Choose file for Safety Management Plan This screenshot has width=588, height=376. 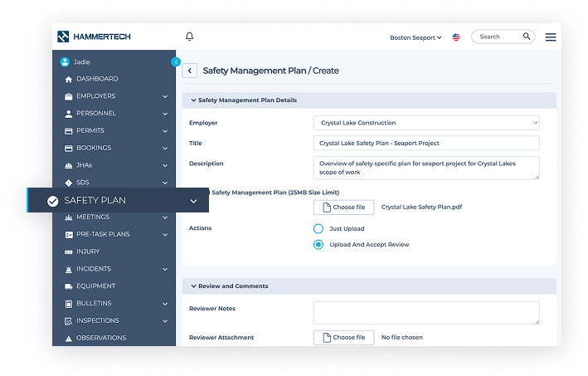[344, 208]
